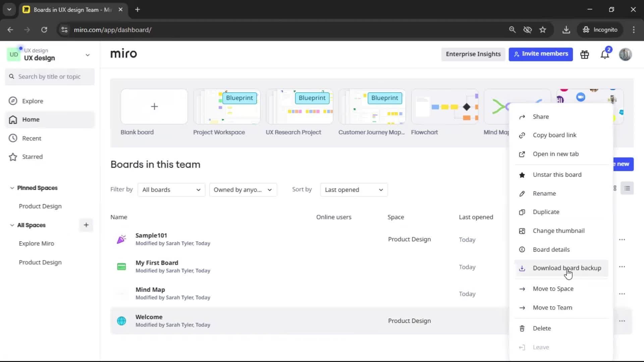Click the miro logo
This screenshot has height=362, width=644.
pos(123,54)
